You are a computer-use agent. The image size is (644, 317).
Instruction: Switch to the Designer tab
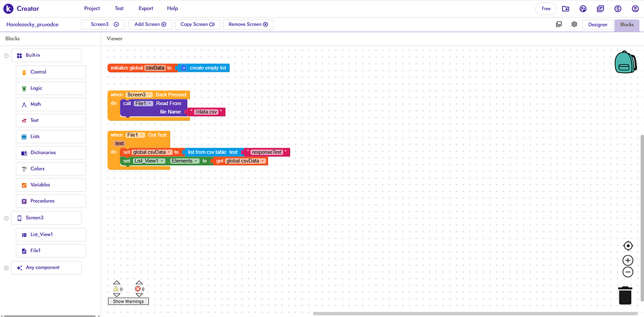(597, 25)
